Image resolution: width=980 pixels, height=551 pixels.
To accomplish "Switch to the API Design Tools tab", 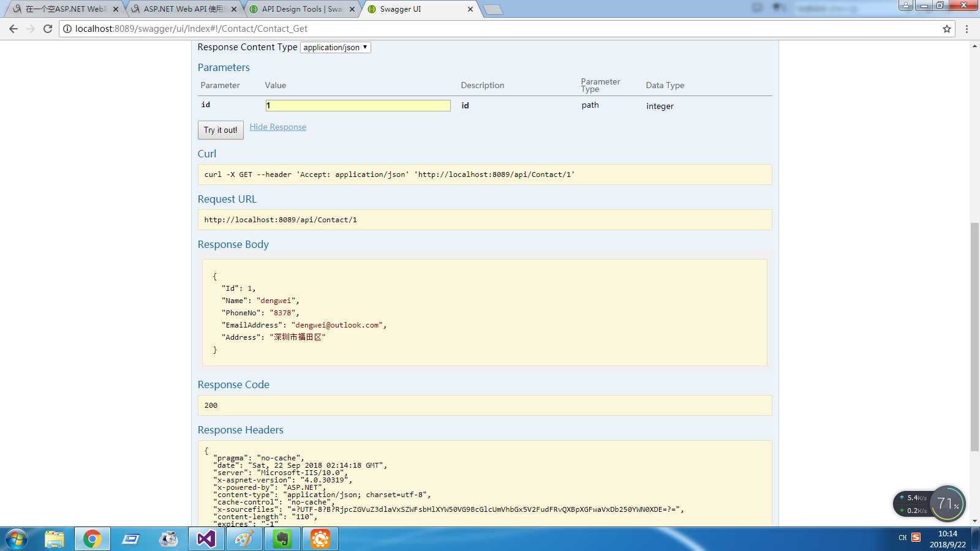I will click(x=301, y=9).
